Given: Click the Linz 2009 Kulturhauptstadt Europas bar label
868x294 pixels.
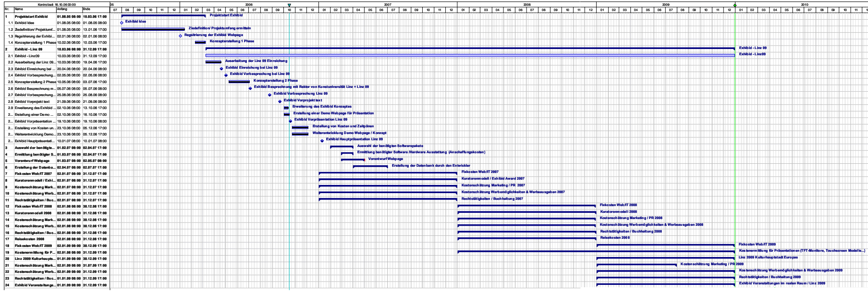Looking at the screenshot, I should pyautogui.click(x=768, y=257).
